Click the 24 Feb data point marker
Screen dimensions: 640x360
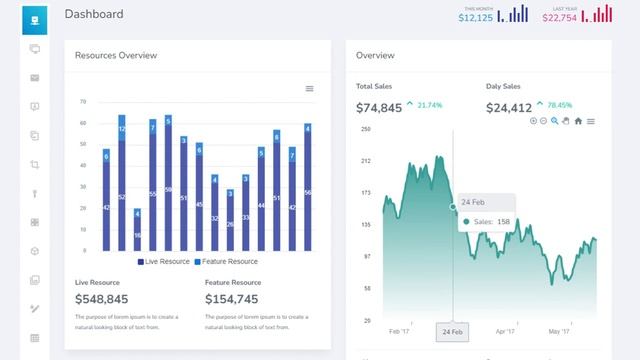(453, 207)
